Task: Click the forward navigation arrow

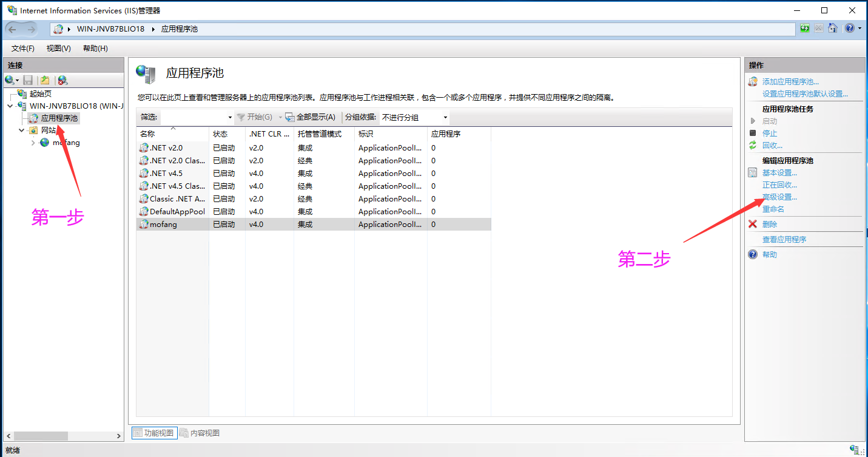Action: coord(32,29)
